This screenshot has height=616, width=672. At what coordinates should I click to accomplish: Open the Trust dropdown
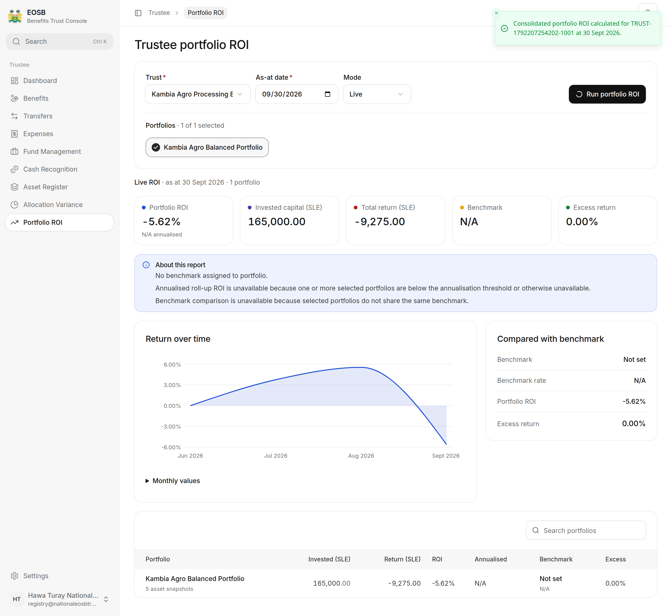(x=198, y=94)
